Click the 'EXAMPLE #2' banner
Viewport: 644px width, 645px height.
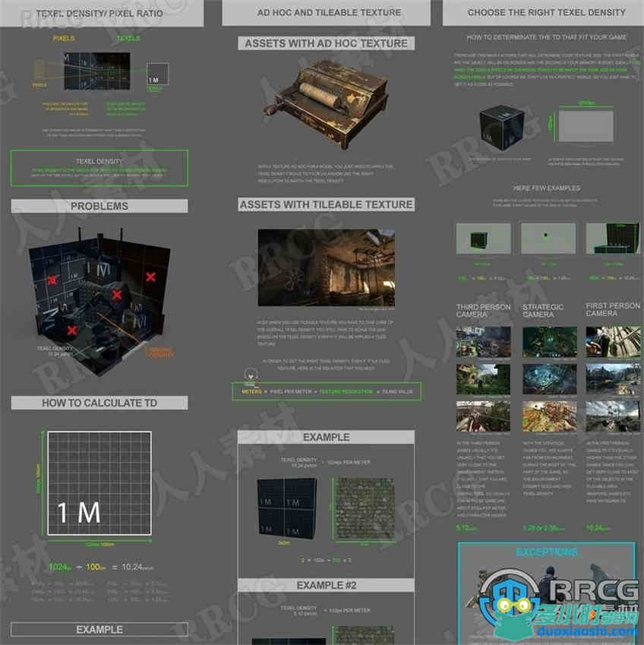point(326,585)
